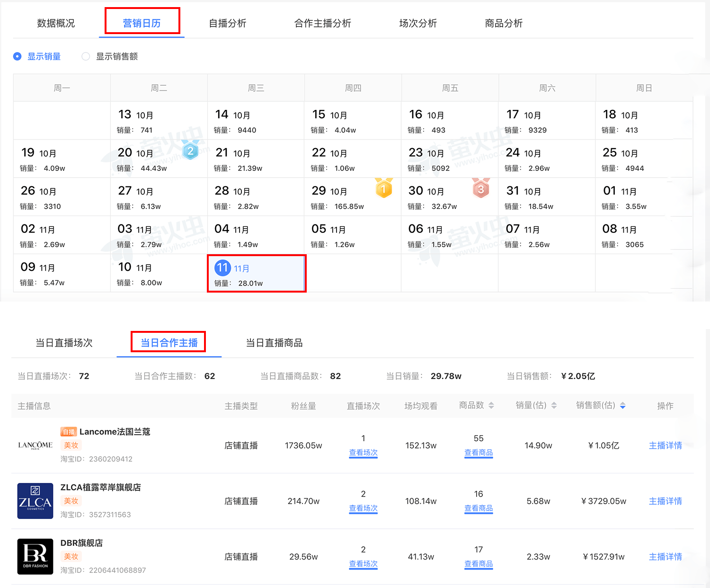The image size is (710, 588).
Task: Switch to 商品分析 tab
Action: point(504,23)
